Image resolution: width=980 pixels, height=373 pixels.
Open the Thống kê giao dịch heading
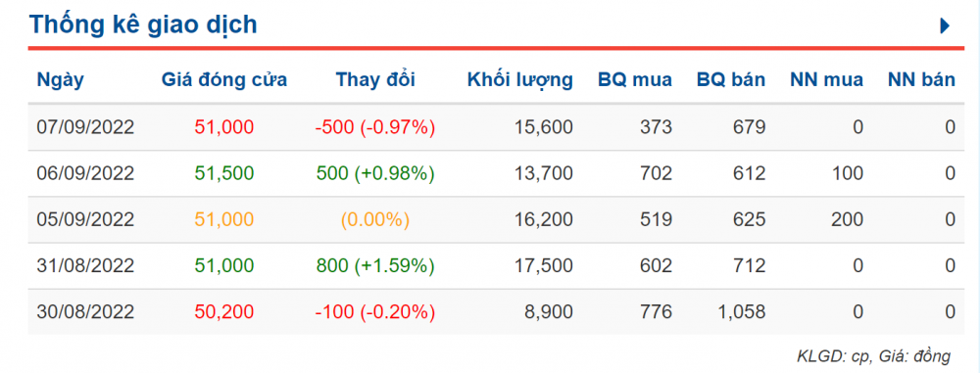coord(143,24)
